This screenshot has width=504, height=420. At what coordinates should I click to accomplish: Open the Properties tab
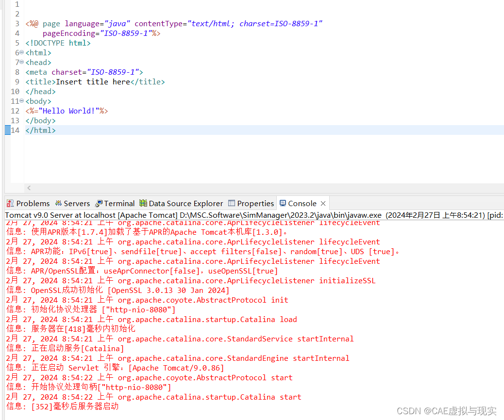[x=255, y=203]
